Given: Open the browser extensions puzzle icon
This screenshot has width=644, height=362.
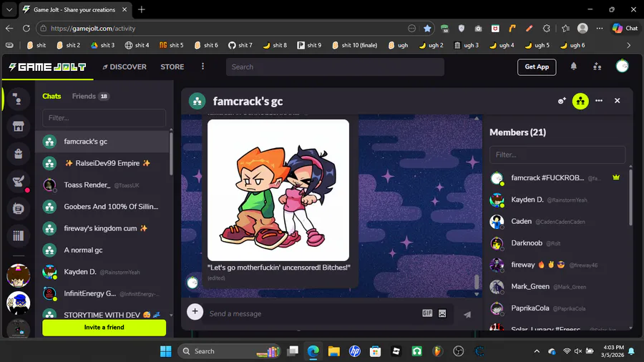Looking at the screenshot, I should click(x=546, y=29).
